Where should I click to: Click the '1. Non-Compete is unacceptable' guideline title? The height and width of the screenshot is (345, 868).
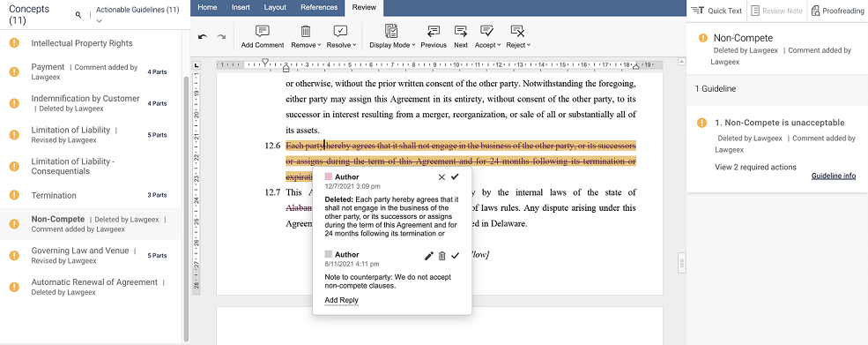779,123
